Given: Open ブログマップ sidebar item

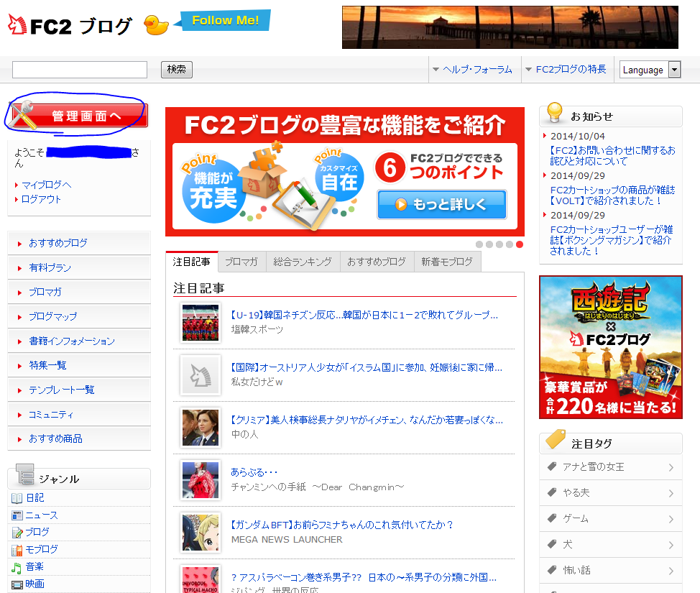Looking at the screenshot, I should (x=79, y=316).
